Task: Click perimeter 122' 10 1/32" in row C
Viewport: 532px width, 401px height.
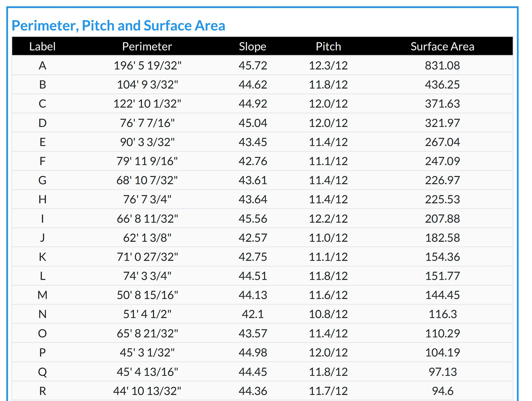Action: (x=147, y=104)
